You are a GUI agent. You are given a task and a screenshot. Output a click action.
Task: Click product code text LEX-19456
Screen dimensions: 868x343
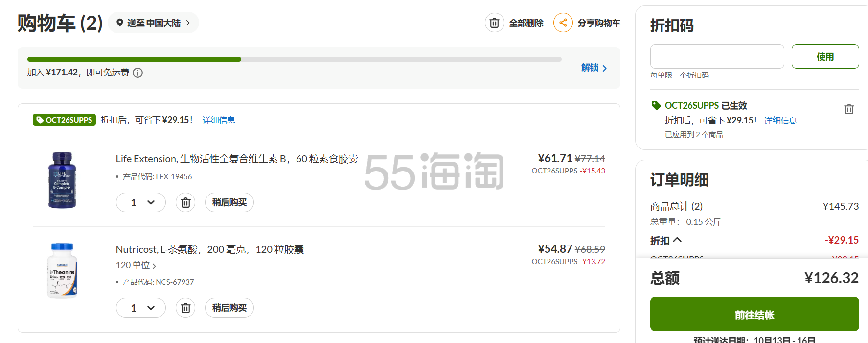coord(174,177)
